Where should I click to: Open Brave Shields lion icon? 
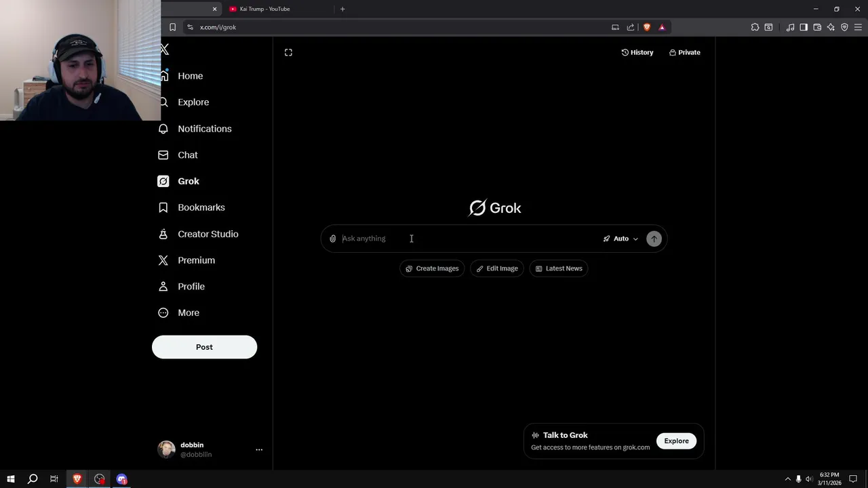coord(646,27)
